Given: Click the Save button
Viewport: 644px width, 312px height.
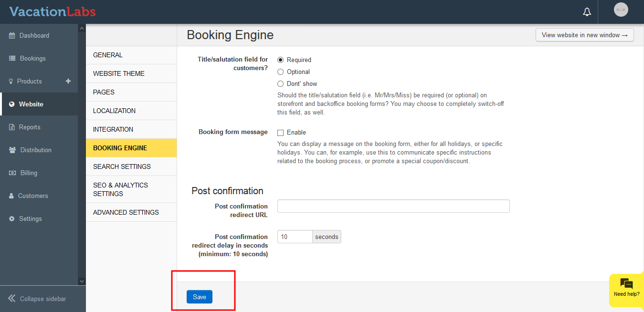Looking at the screenshot, I should click(x=199, y=297).
